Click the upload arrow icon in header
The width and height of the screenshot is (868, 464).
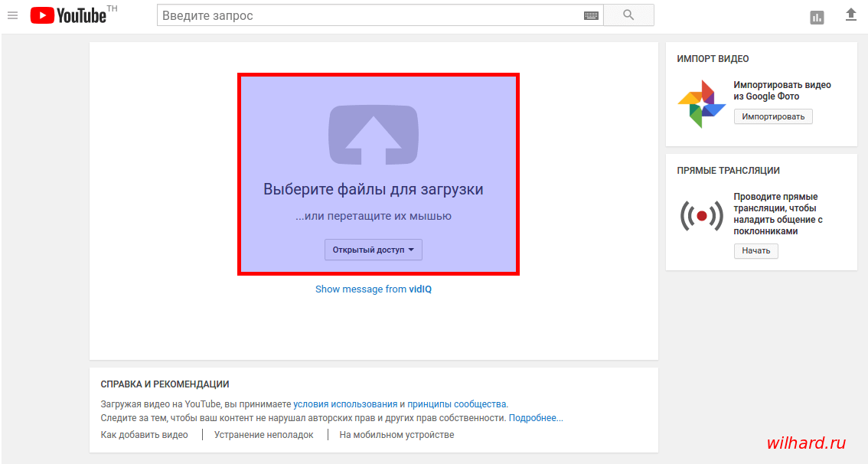pyautogui.click(x=850, y=15)
